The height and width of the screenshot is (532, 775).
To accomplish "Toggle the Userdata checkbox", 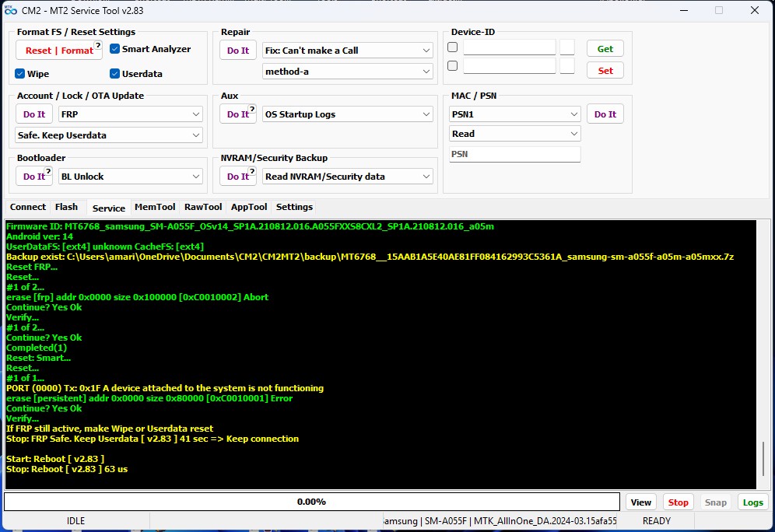I will click(115, 74).
